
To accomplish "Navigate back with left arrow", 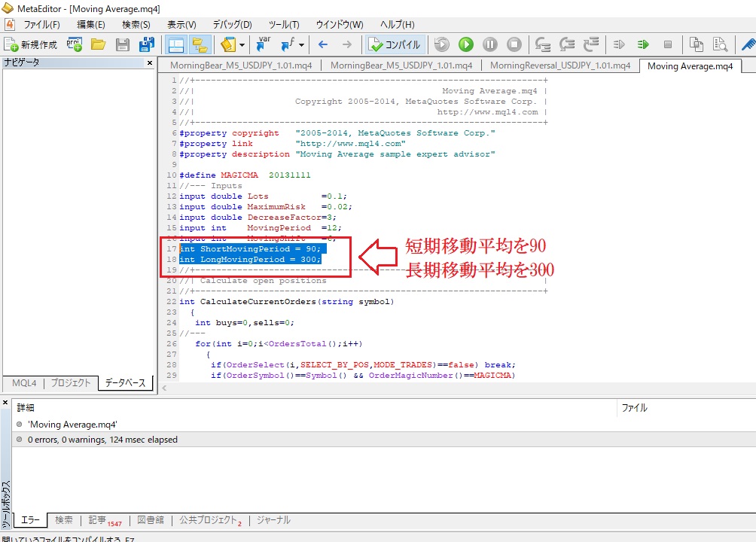I will [x=323, y=45].
